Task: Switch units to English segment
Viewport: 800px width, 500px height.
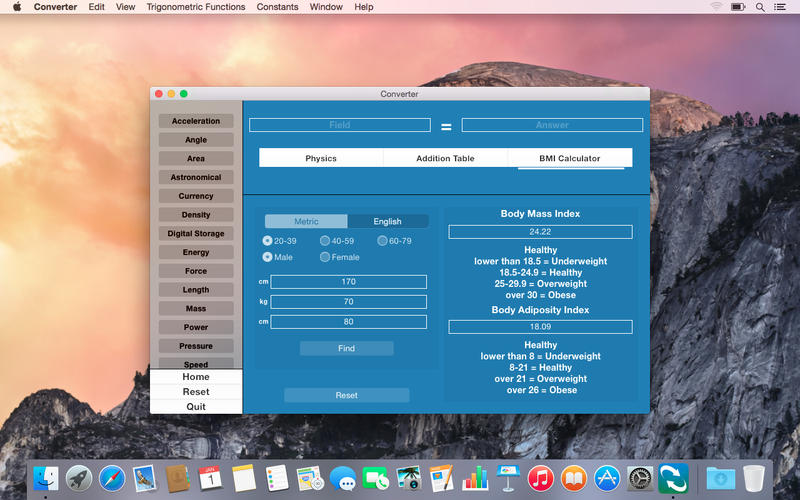Action: pyautogui.click(x=388, y=221)
